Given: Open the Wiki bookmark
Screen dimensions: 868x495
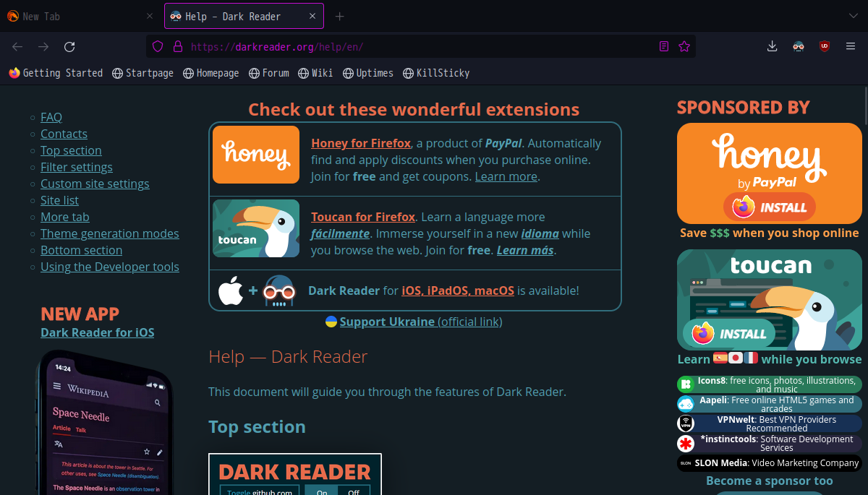Looking at the screenshot, I should pos(315,73).
